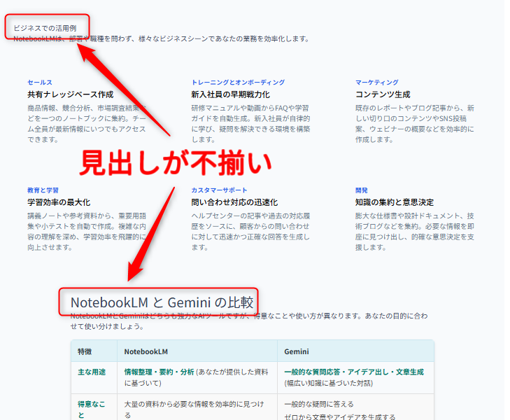Click the heading NotebookLM と Gemini の比較
The image size is (510, 420).
point(162,302)
